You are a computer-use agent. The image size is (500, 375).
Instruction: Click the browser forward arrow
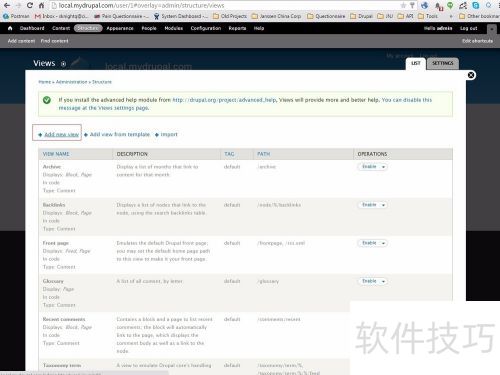tap(18, 5)
